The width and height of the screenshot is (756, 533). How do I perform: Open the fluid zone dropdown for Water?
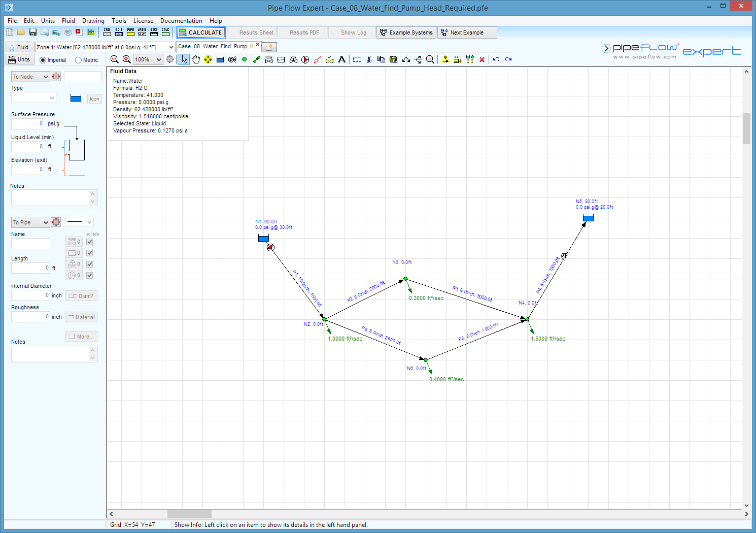tap(171, 47)
